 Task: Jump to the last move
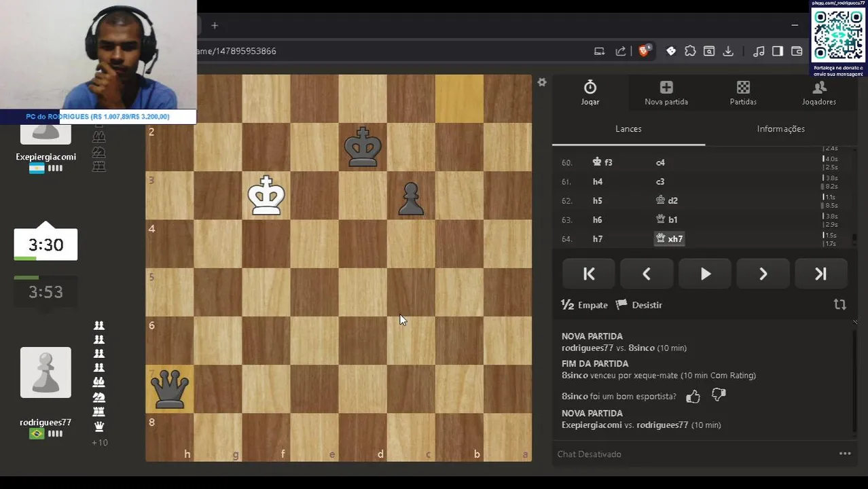820,274
